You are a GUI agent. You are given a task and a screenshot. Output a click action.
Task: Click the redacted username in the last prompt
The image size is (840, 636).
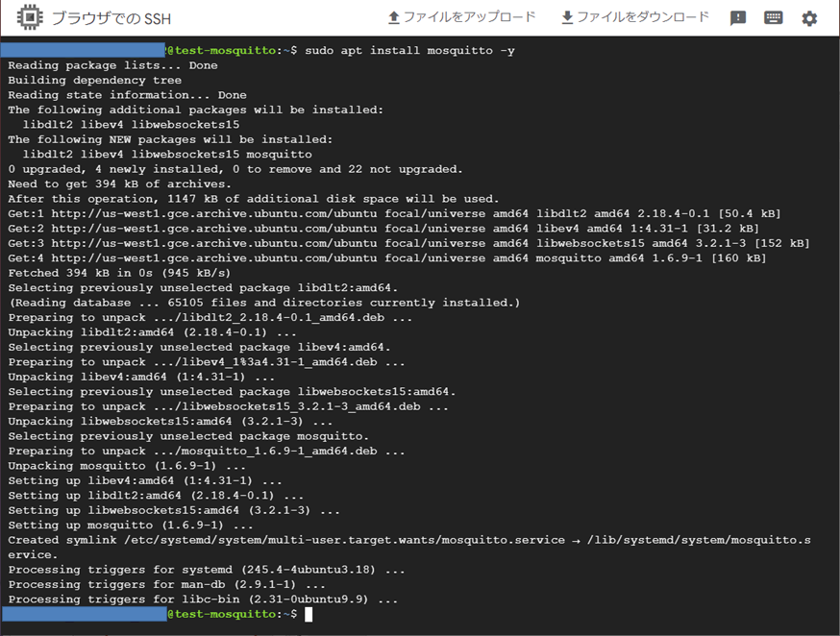tap(84, 614)
